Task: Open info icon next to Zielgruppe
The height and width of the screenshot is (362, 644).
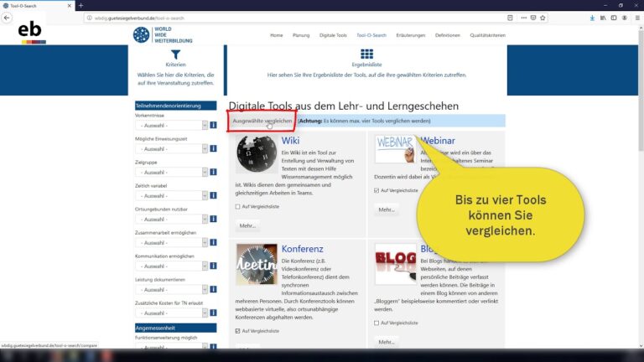Action: click(213, 173)
